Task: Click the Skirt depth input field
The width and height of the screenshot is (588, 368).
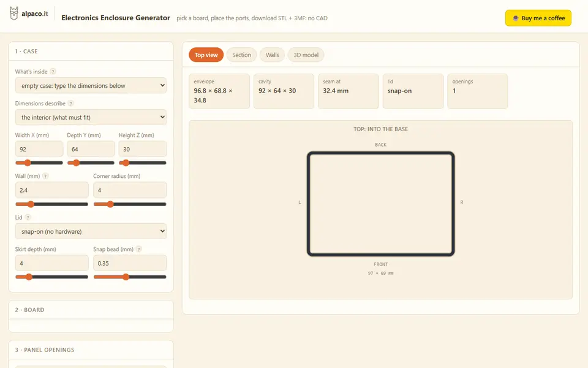Action: point(51,263)
